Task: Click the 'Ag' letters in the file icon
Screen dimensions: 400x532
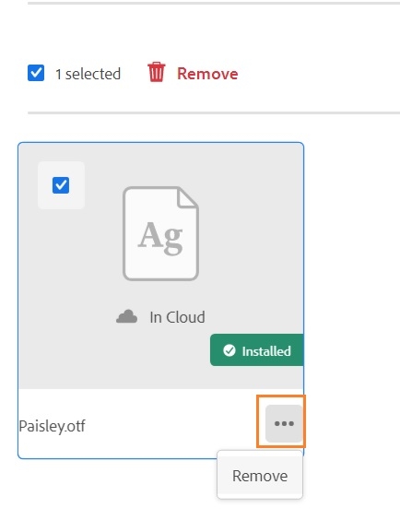Action: (160, 237)
